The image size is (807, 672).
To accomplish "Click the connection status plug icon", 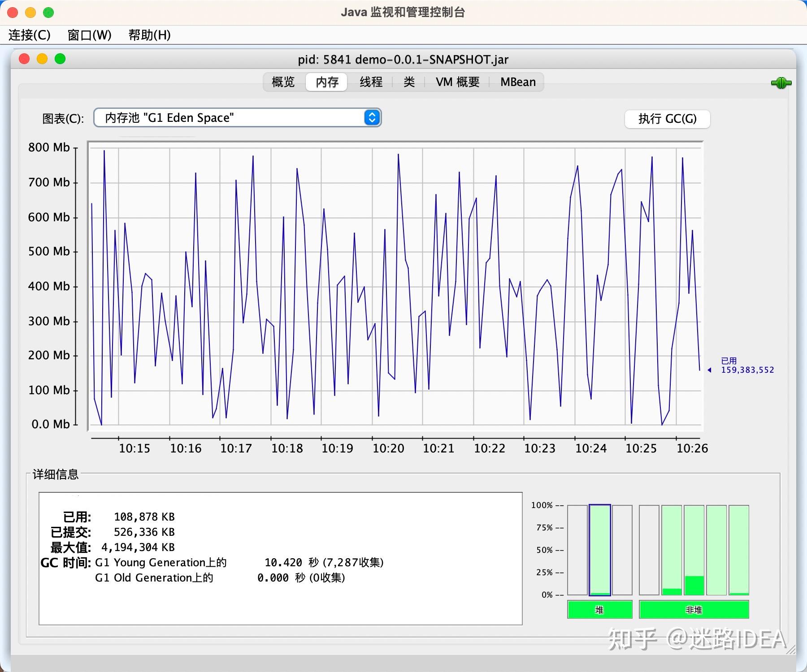I will 781,82.
